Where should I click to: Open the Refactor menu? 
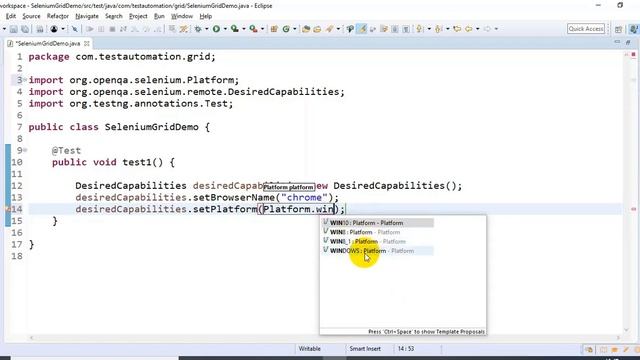(58, 16)
